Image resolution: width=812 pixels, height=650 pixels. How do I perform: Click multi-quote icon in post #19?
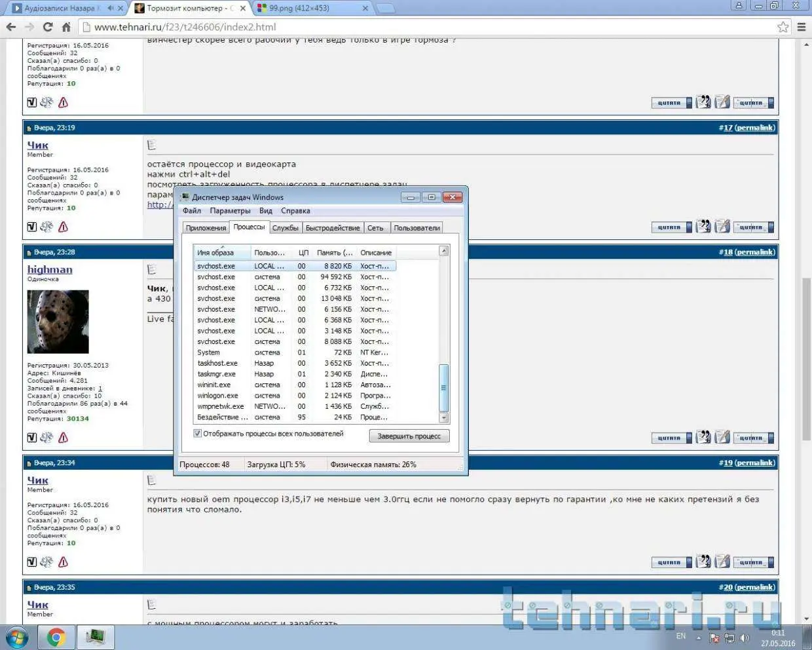pos(703,561)
